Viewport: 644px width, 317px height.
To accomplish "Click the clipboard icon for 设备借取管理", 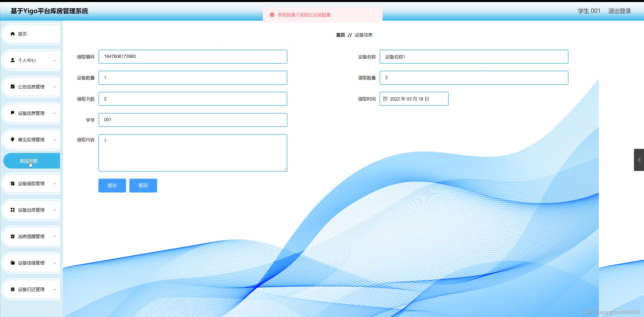I will [13, 183].
